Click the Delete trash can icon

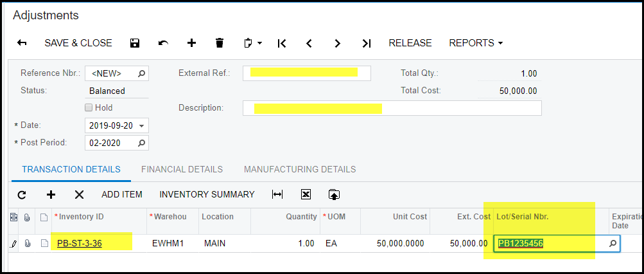point(220,43)
